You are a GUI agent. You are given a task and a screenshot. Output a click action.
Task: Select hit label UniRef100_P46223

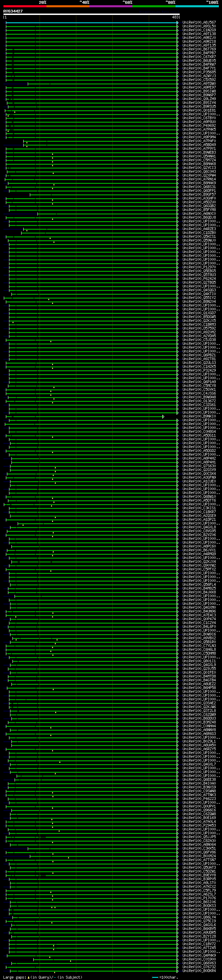coord(199,799)
